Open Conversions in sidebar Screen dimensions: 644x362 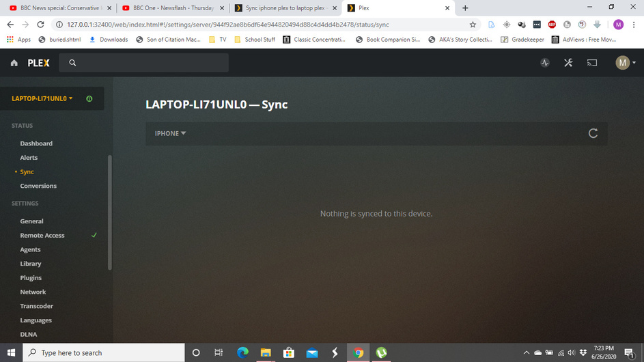pos(38,186)
